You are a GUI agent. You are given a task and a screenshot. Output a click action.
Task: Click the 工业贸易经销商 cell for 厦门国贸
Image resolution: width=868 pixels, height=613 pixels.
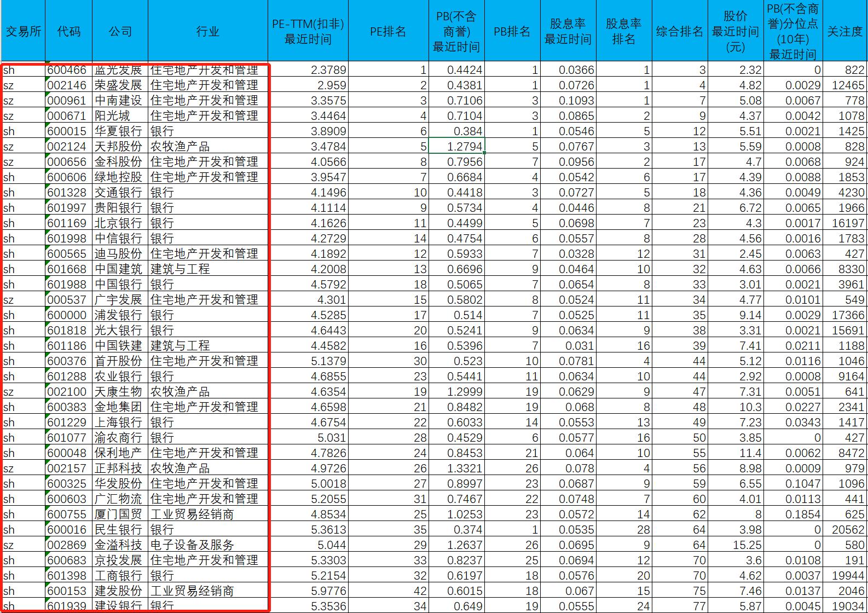[208, 514]
